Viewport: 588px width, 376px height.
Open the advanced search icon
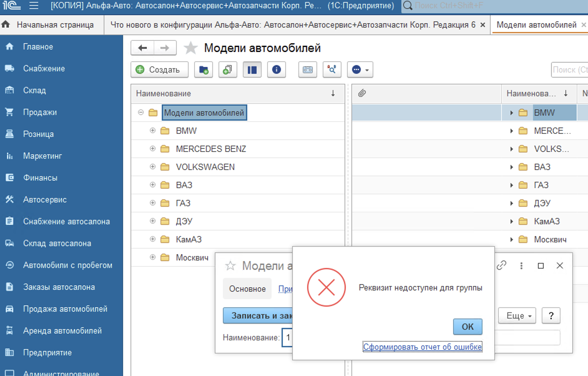point(332,69)
